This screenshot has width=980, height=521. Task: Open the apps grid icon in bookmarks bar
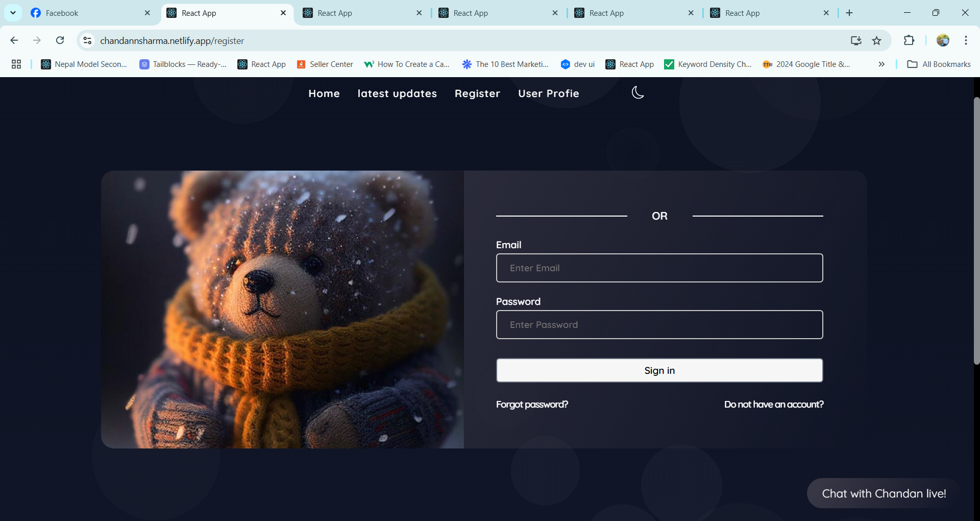(x=16, y=64)
